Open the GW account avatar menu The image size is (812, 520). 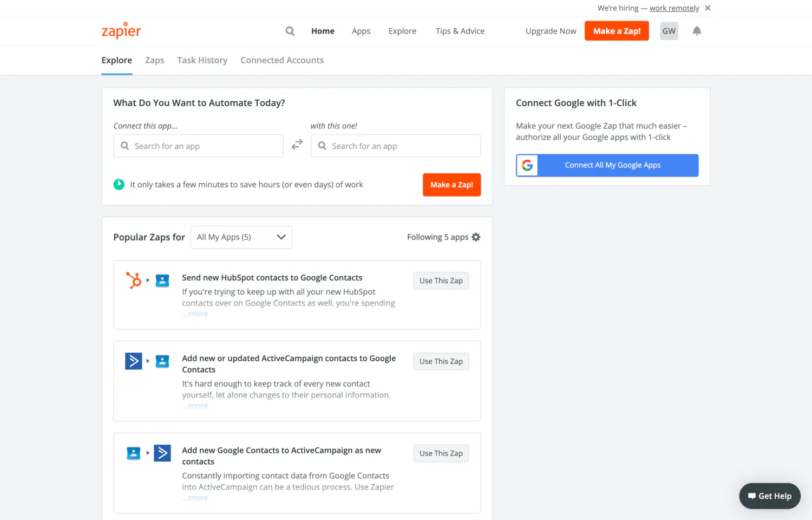[669, 31]
